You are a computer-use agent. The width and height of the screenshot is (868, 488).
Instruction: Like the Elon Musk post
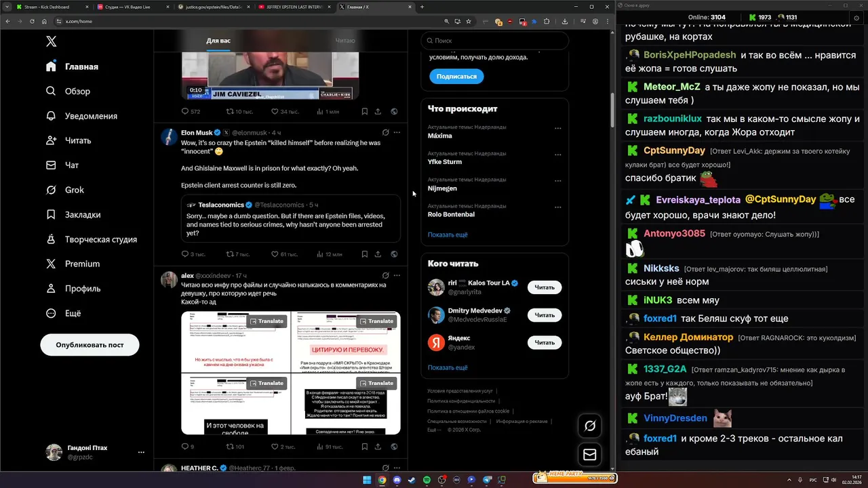pyautogui.click(x=275, y=254)
